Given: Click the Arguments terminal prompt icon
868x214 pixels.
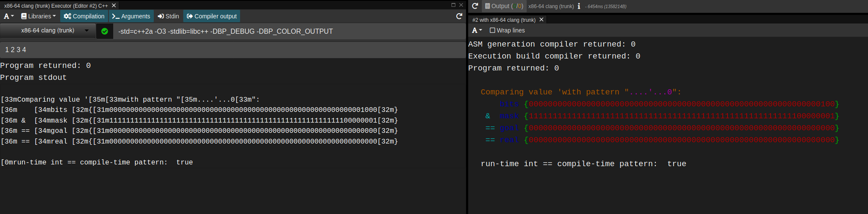Looking at the screenshot, I should pyautogui.click(x=115, y=16).
